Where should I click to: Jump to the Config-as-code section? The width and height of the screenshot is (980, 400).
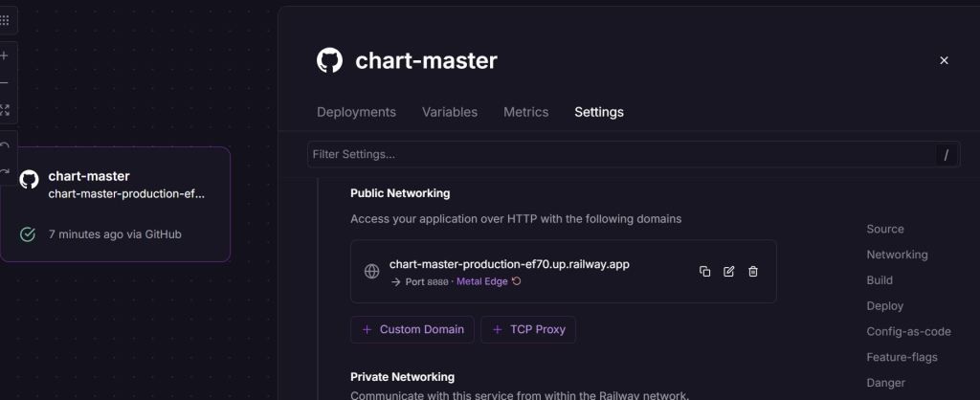tap(908, 331)
